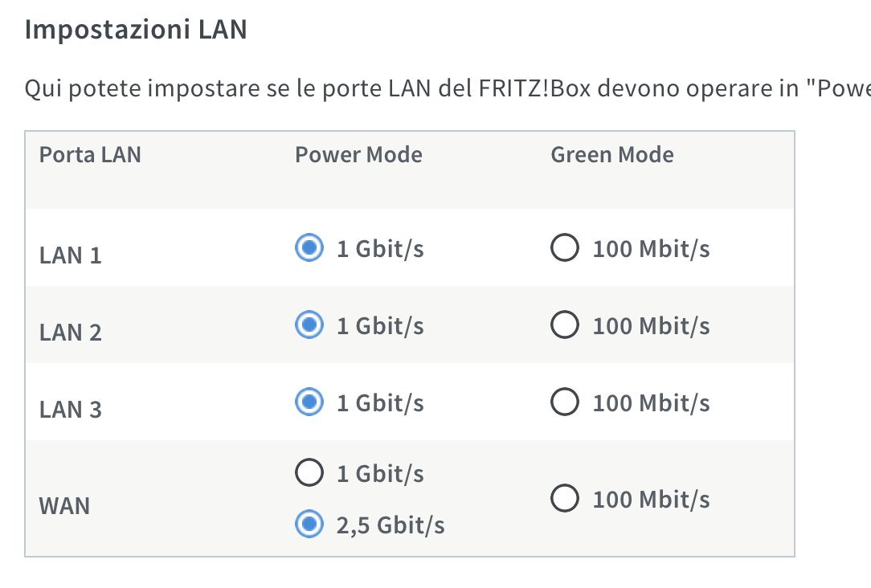
Task: Click the WAN row label
Action: [64, 506]
